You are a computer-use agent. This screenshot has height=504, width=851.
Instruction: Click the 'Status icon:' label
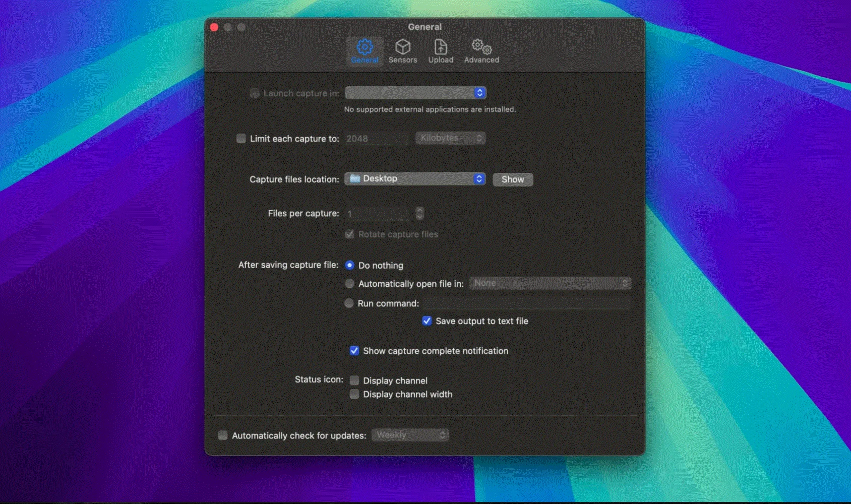tap(319, 379)
